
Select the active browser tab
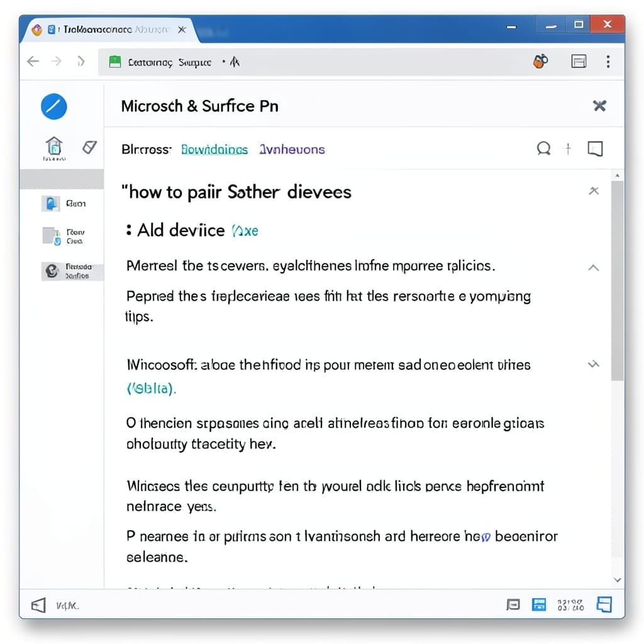tap(110, 30)
